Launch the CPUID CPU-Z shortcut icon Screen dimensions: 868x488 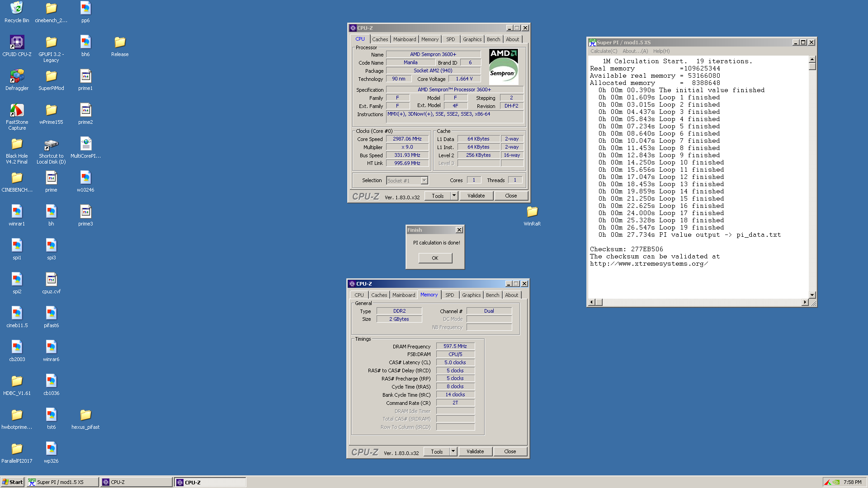17,46
